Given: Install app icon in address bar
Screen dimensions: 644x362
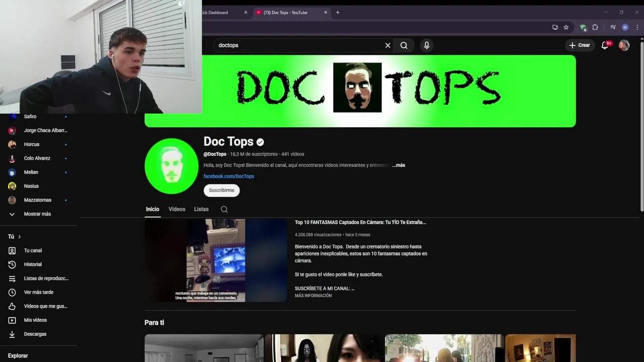Looking at the screenshot, I should click(555, 27).
